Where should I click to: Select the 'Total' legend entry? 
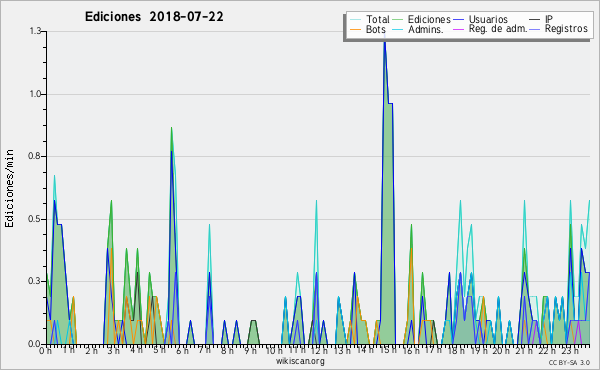pyautogui.click(x=378, y=19)
